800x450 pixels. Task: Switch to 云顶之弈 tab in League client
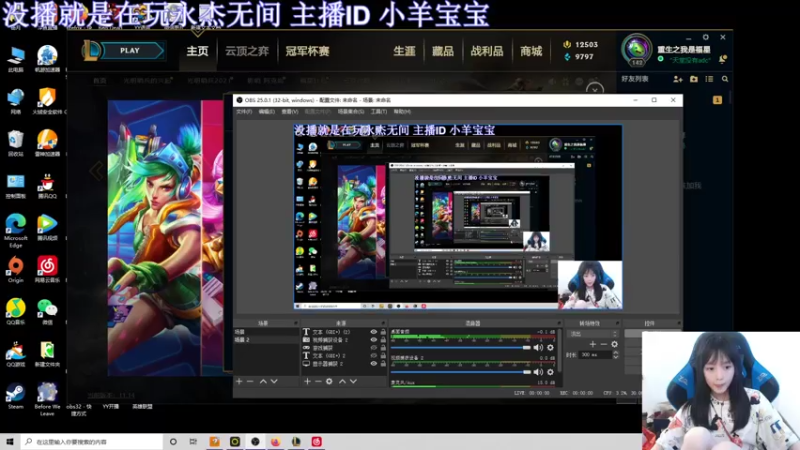tap(247, 51)
